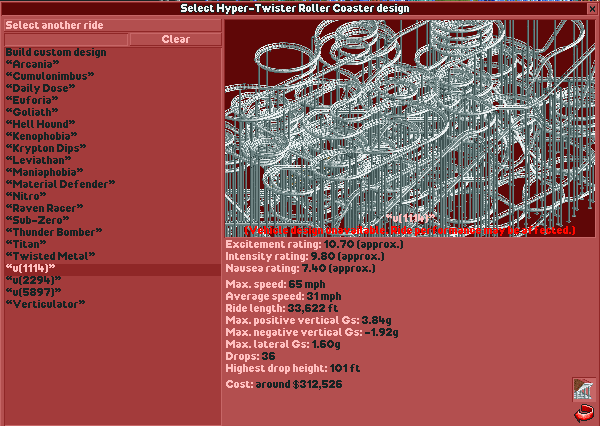The image size is (600, 426).
Task: Click the Excitement rating 10.70 line
Action: (x=314, y=244)
